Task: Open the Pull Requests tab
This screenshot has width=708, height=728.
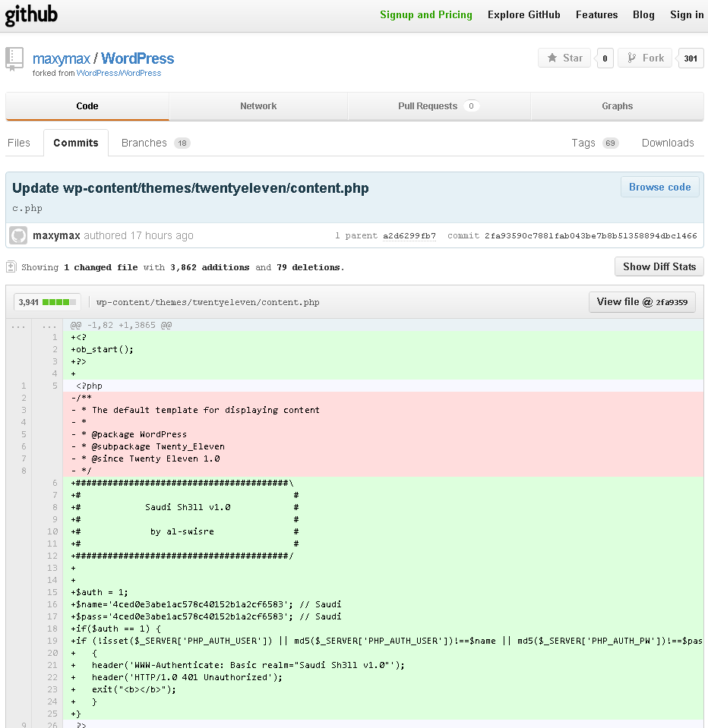Action: click(x=439, y=106)
